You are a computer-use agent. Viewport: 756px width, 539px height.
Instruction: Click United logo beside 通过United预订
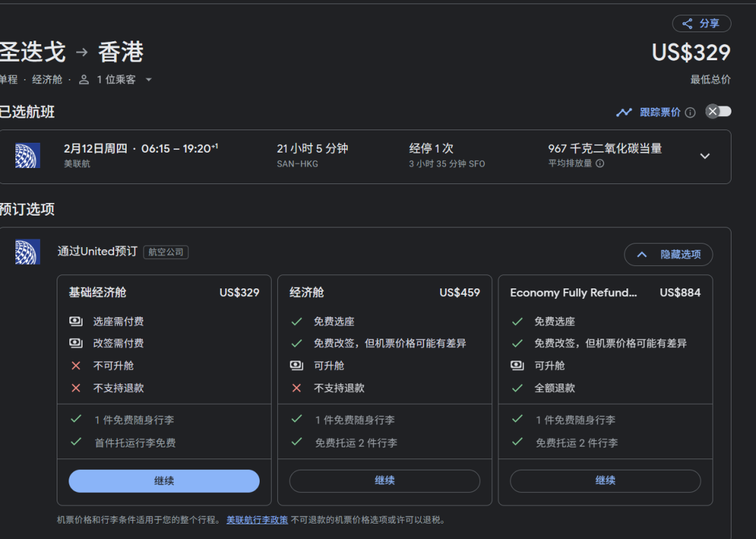click(27, 252)
